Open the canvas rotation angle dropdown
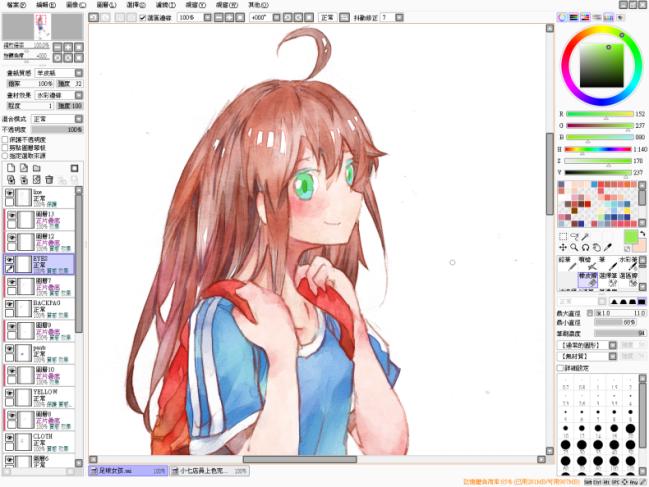Image resolution: width=649 pixels, height=487 pixels. (276, 17)
